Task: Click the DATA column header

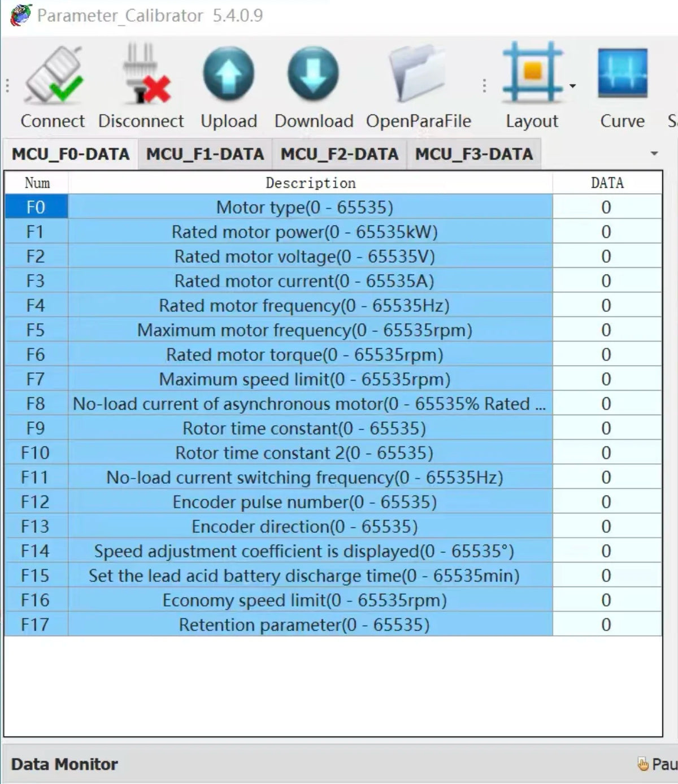Action: tap(607, 183)
